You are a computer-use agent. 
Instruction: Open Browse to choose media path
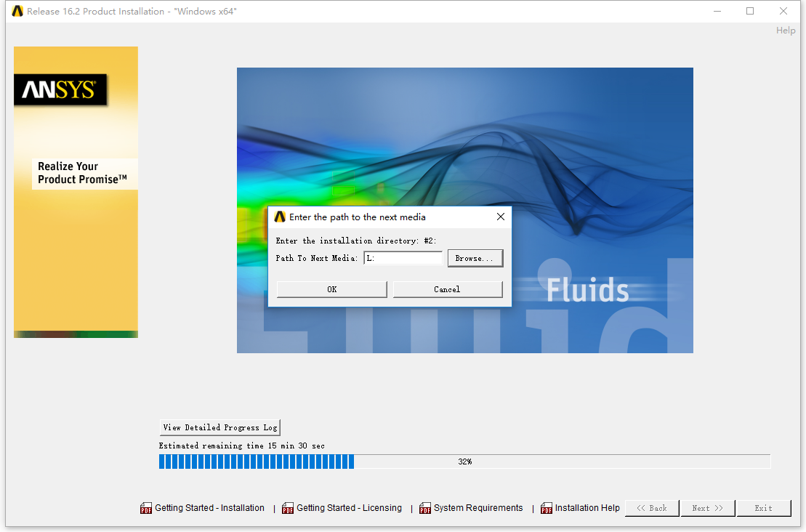(475, 258)
